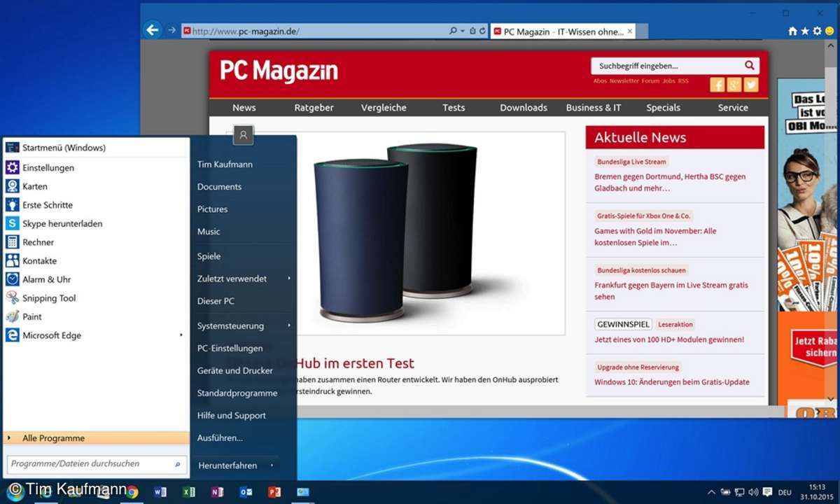Go back in Internet Explorer
Viewport: 840px width, 504px height.
(x=153, y=30)
